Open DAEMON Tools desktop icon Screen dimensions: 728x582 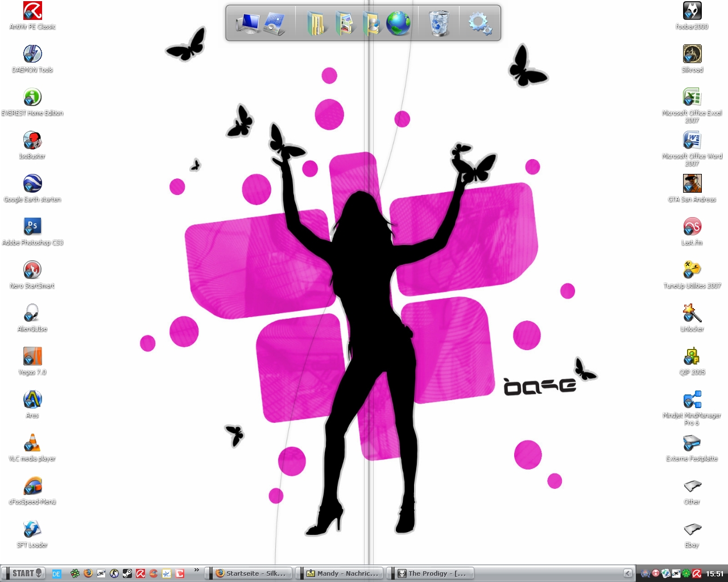pyautogui.click(x=32, y=55)
